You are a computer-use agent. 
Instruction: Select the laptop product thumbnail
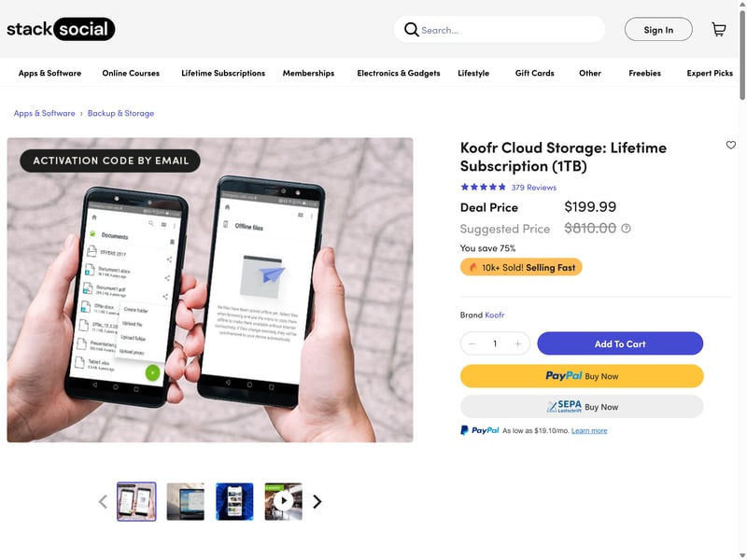click(186, 501)
